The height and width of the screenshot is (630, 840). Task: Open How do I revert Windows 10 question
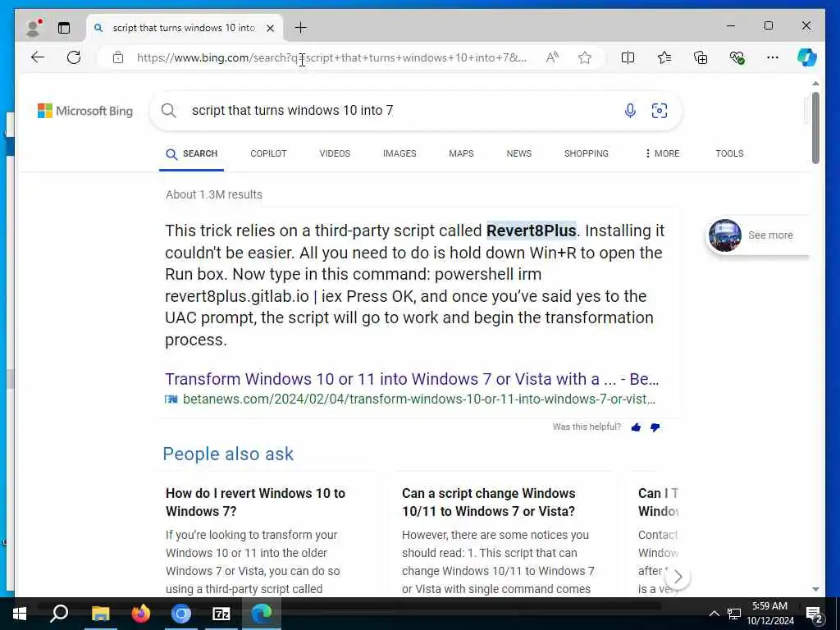pyautogui.click(x=256, y=502)
